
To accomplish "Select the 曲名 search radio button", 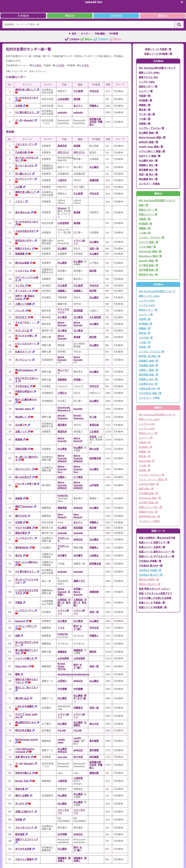I will 70,34.
